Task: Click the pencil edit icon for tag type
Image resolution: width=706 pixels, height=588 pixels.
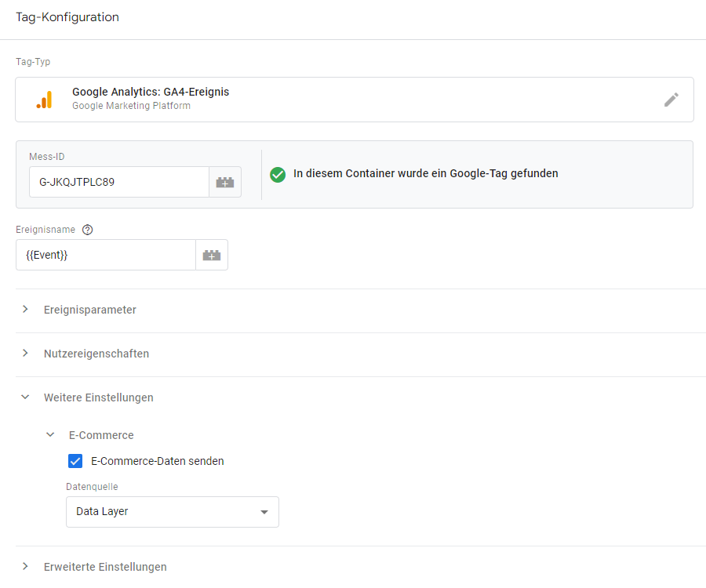Action: coord(671,100)
